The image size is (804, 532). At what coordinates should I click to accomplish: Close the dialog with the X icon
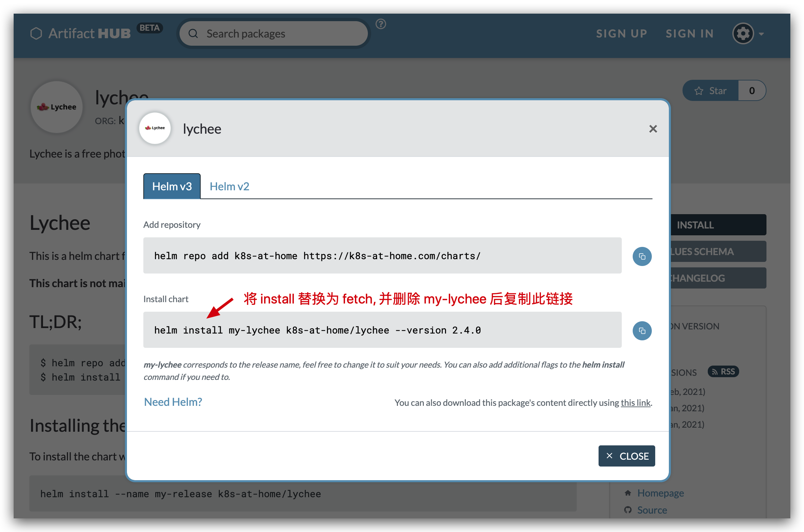653,129
